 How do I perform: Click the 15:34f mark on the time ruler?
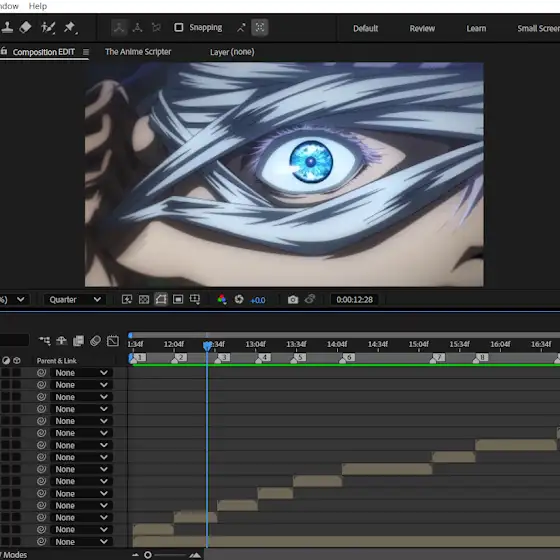pos(459,344)
